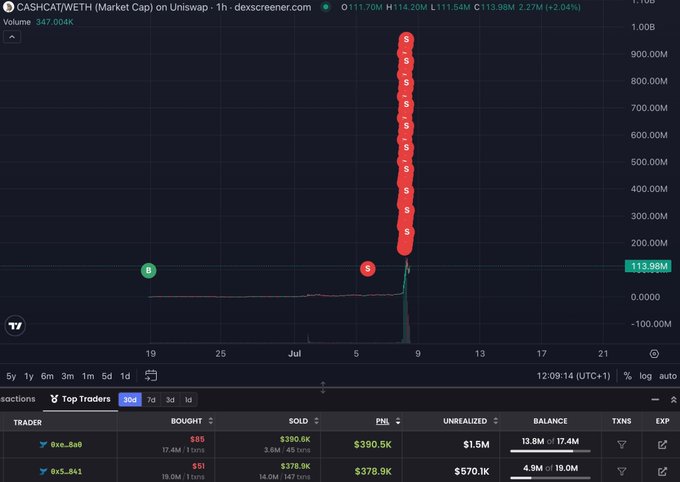Click the TXNS column header
The width and height of the screenshot is (680, 482).
pyautogui.click(x=621, y=421)
